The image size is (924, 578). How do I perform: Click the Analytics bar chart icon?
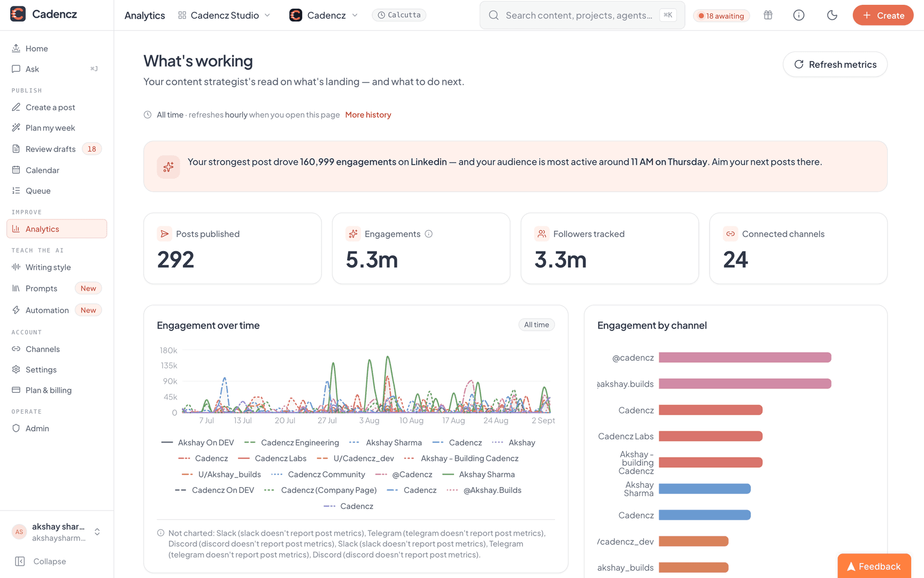(x=16, y=229)
